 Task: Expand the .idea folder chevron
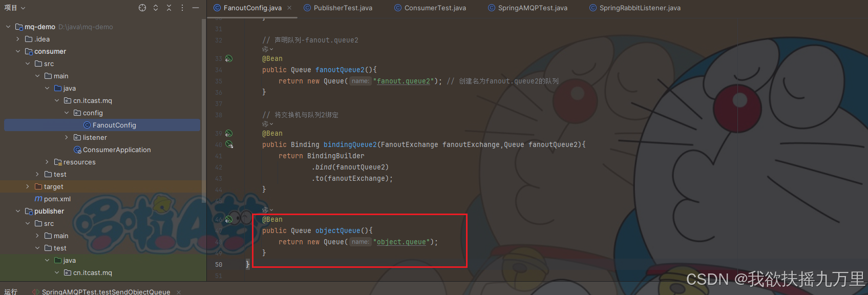(18, 39)
